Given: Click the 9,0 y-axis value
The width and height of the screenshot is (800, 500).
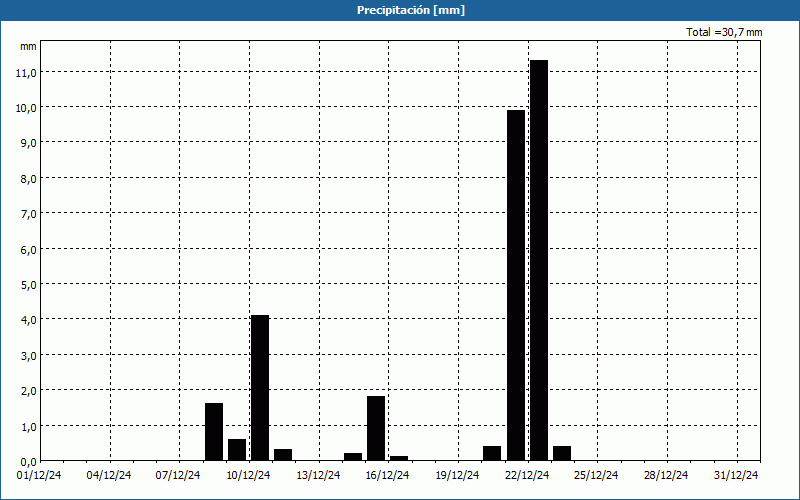Looking at the screenshot, I should coord(29,143).
